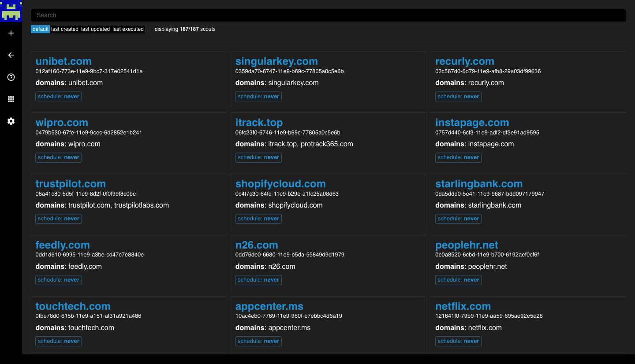Click the pixel invader logo icon
This screenshot has height=364, width=635.
(x=11, y=11)
